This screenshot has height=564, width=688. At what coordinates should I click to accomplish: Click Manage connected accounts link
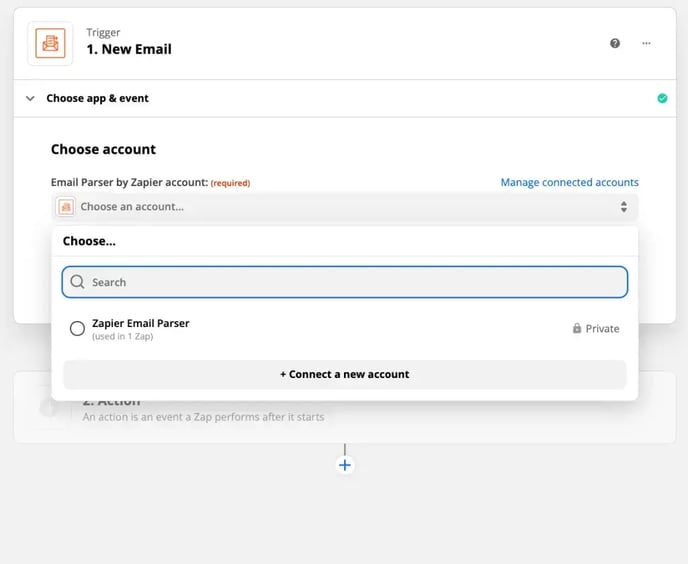(570, 182)
